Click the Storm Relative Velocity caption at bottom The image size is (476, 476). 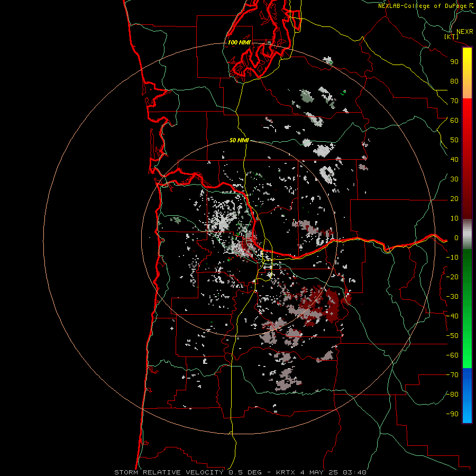pos(240,472)
